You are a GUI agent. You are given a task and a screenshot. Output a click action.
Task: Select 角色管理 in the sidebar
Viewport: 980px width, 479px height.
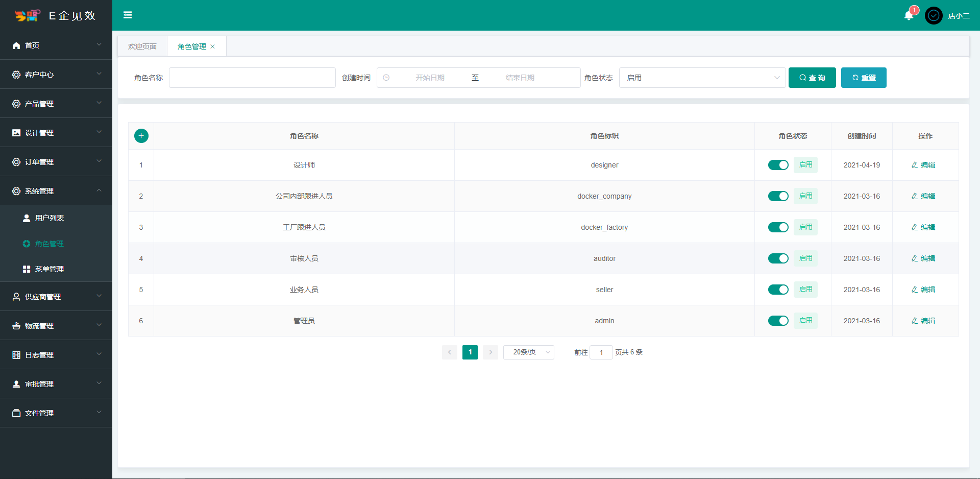click(x=50, y=244)
